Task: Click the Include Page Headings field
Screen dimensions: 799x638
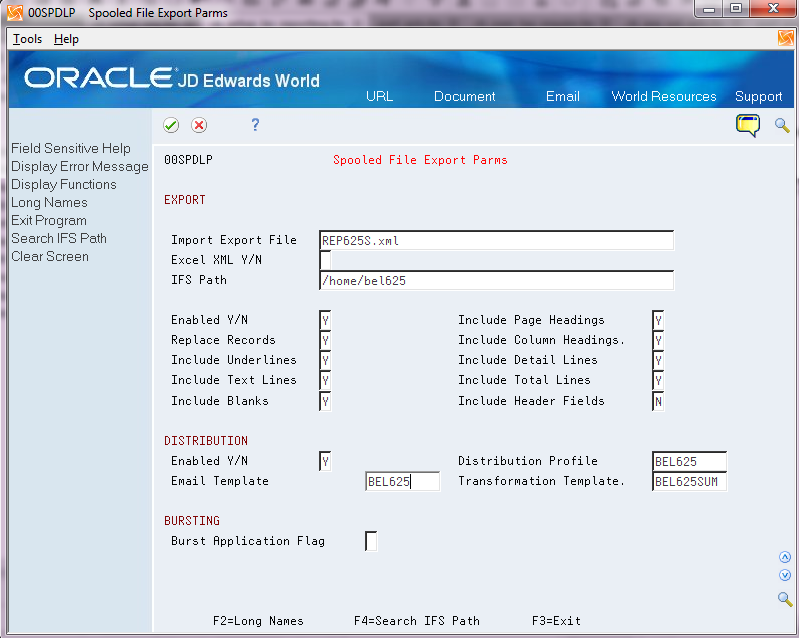Action: point(658,321)
